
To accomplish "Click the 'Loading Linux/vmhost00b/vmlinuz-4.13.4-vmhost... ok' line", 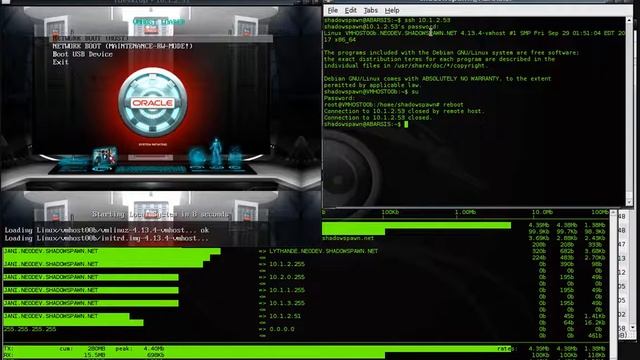I will (x=107, y=230).
